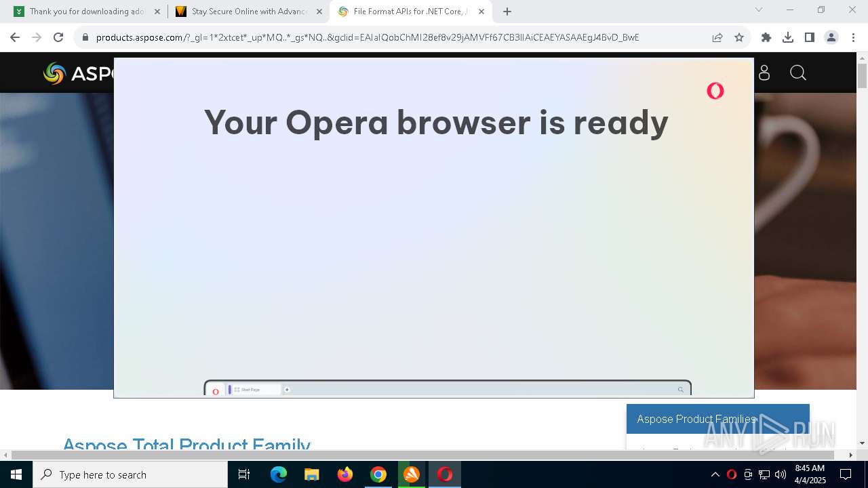Open Chrome downloads icon
Viewport: 868px width, 488px height.
point(788,37)
